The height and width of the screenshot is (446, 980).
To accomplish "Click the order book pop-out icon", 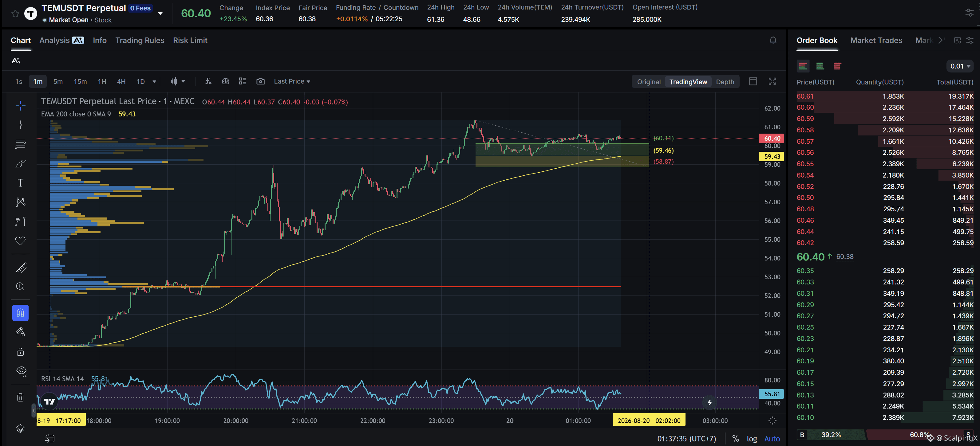I will click(x=957, y=40).
